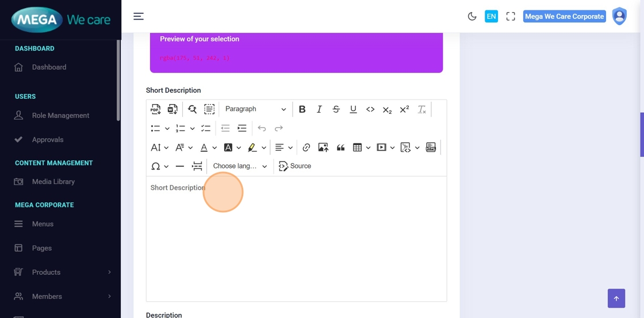
Task: Toggle italic formatting
Action: tap(319, 109)
